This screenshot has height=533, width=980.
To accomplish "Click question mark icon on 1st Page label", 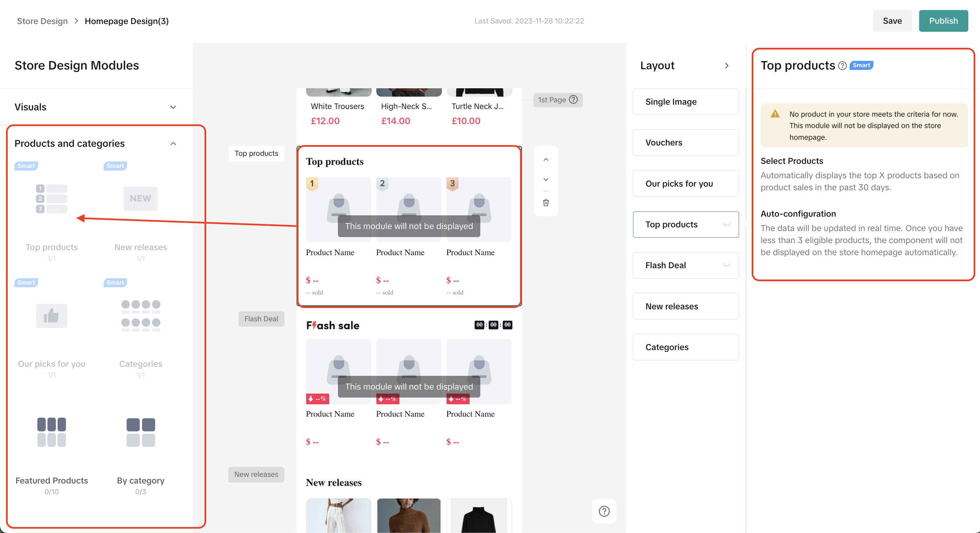I will tap(573, 100).
